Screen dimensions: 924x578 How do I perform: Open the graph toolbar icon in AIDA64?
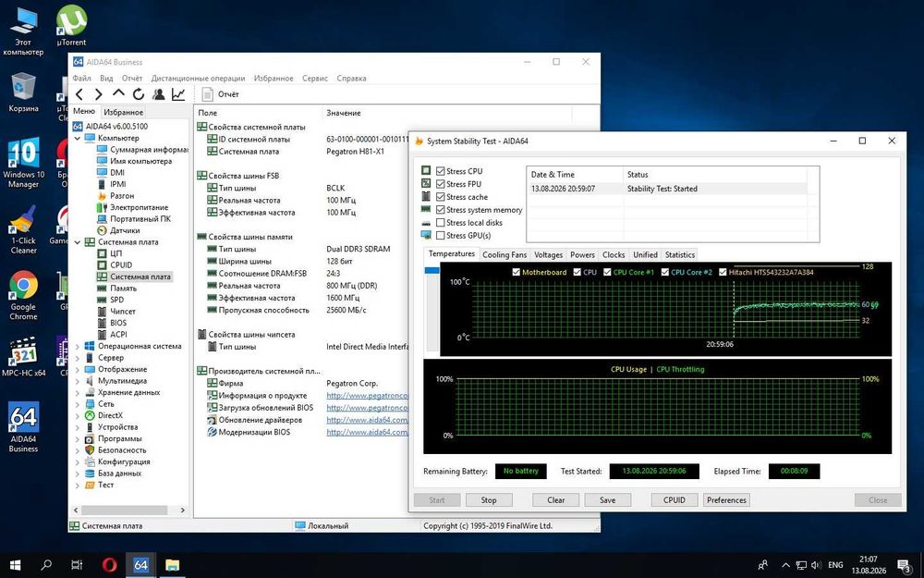tap(178, 94)
